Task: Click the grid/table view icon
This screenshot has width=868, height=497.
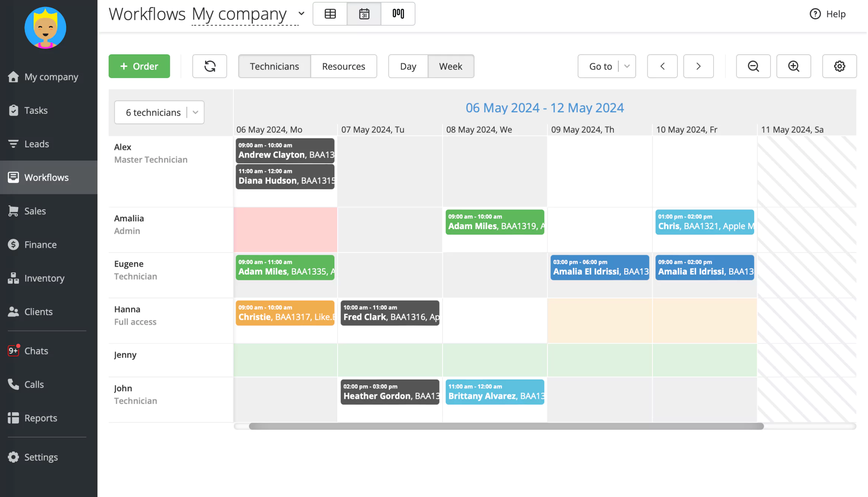Action: coord(330,13)
